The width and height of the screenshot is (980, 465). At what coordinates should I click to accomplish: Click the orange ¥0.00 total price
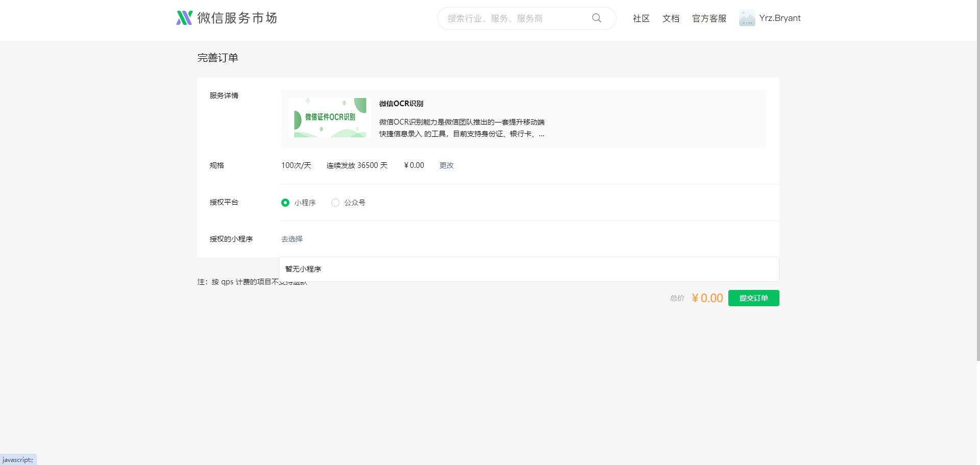[707, 298]
